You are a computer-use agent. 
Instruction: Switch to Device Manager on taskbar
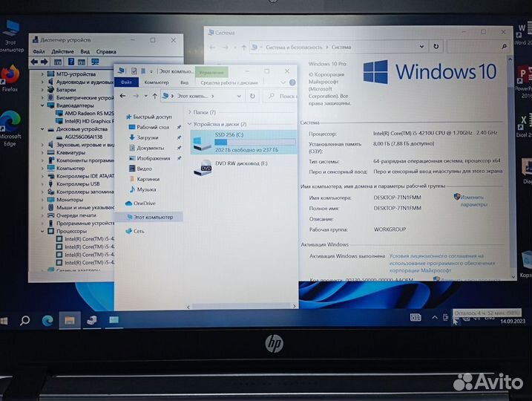(91, 320)
